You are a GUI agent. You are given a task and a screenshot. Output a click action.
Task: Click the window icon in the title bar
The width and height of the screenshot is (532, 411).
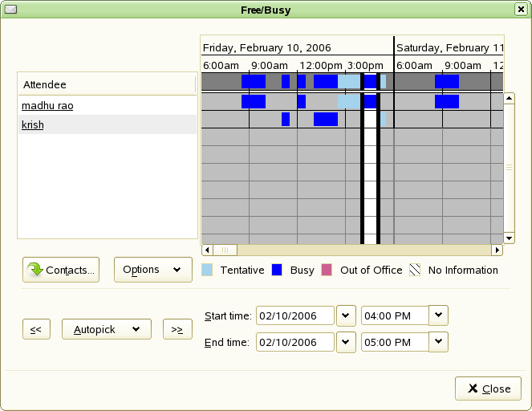[10, 10]
